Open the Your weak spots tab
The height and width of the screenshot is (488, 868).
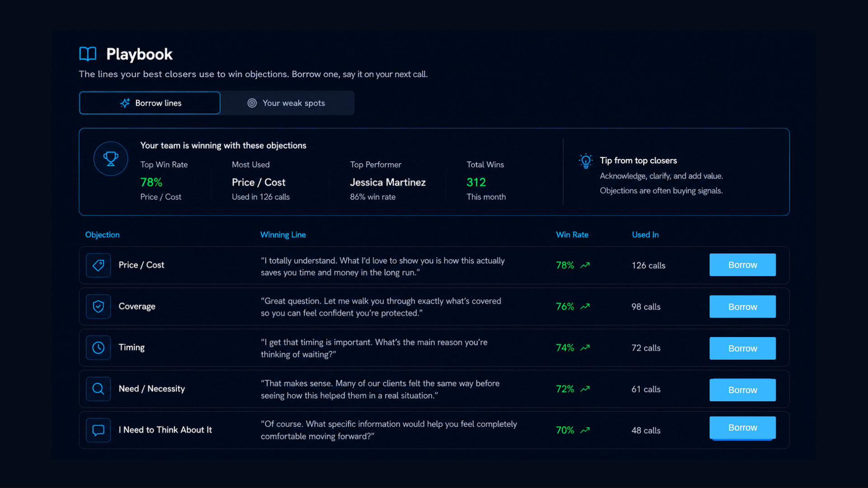click(x=287, y=103)
